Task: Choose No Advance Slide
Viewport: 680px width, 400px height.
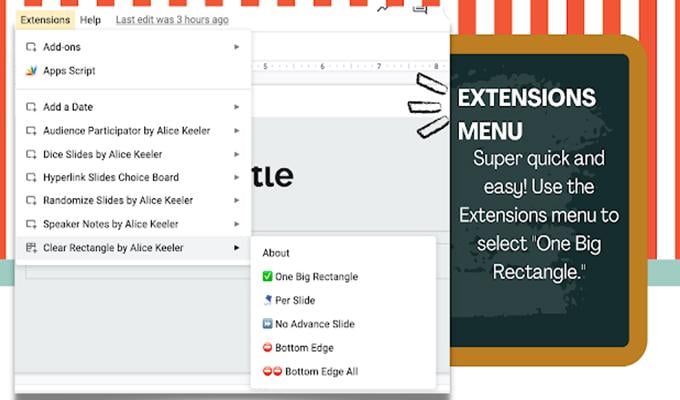Action: (343, 324)
